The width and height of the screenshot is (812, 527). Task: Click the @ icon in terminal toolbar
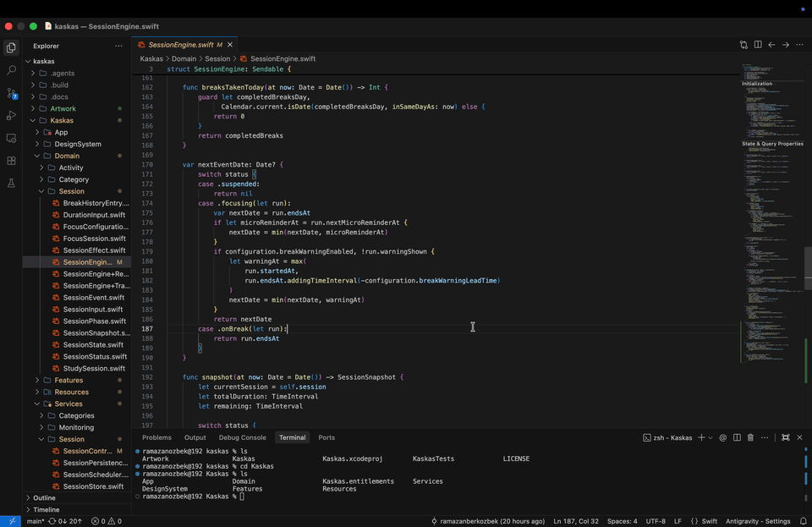click(x=723, y=438)
